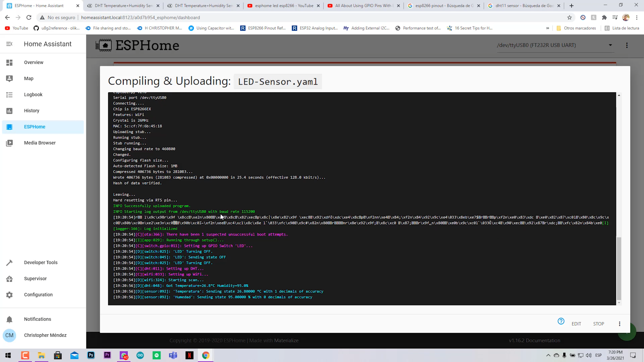The width and height of the screenshot is (644, 362).
Task: Open the ESPHome sidebar item
Action: point(35,127)
